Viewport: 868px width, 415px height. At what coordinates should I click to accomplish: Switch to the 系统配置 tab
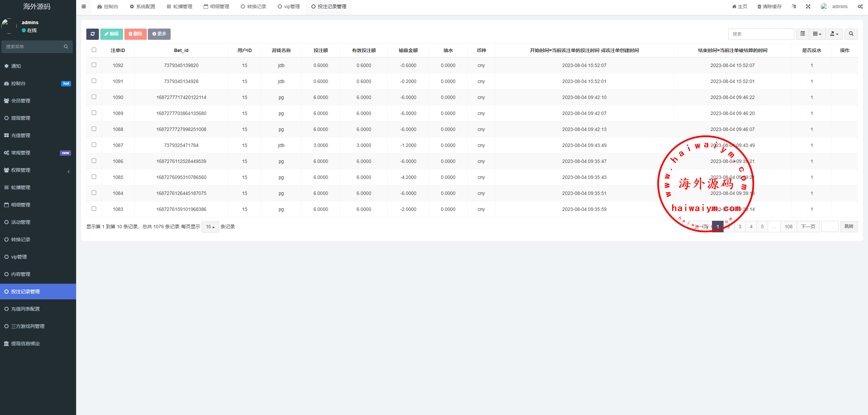point(142,6)
